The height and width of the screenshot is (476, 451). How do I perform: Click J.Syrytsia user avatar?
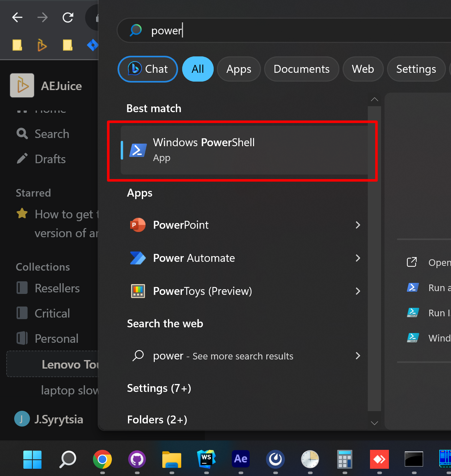tap(22, 419)
